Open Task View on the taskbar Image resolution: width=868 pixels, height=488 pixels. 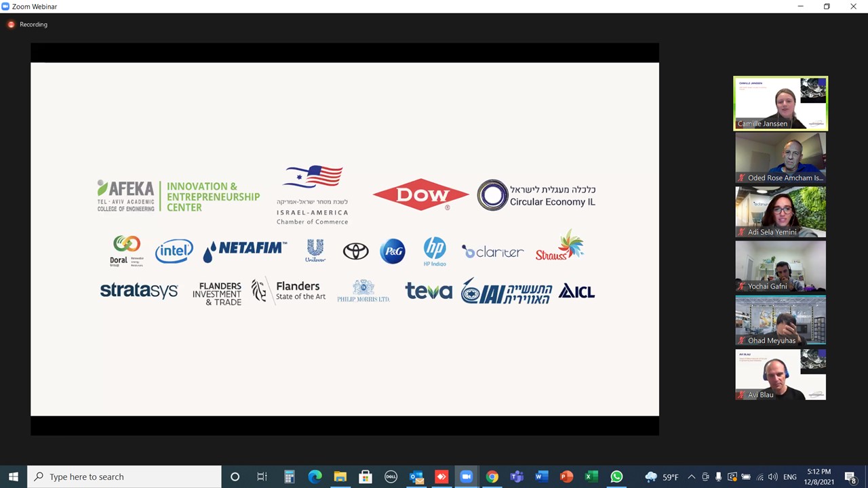[x=262, y=476]
